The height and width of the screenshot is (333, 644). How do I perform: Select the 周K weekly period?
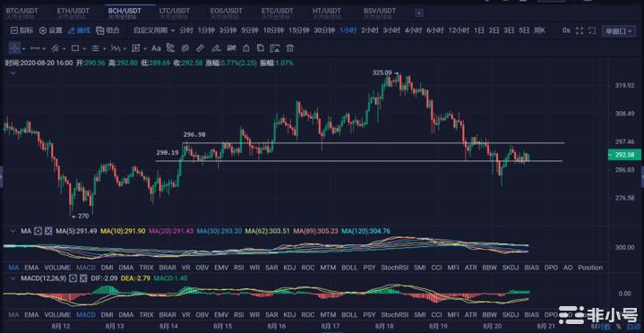539,30
